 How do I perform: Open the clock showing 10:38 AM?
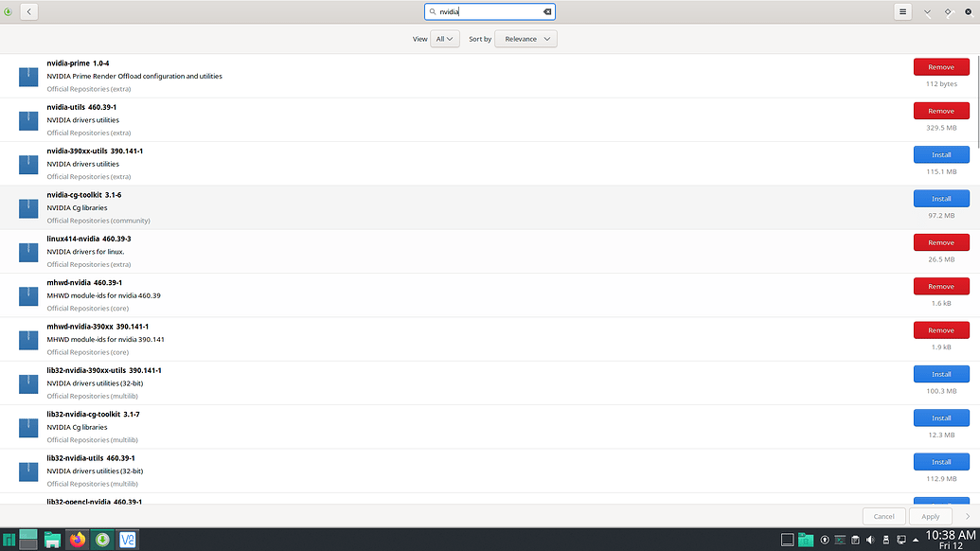coord(950,540)
